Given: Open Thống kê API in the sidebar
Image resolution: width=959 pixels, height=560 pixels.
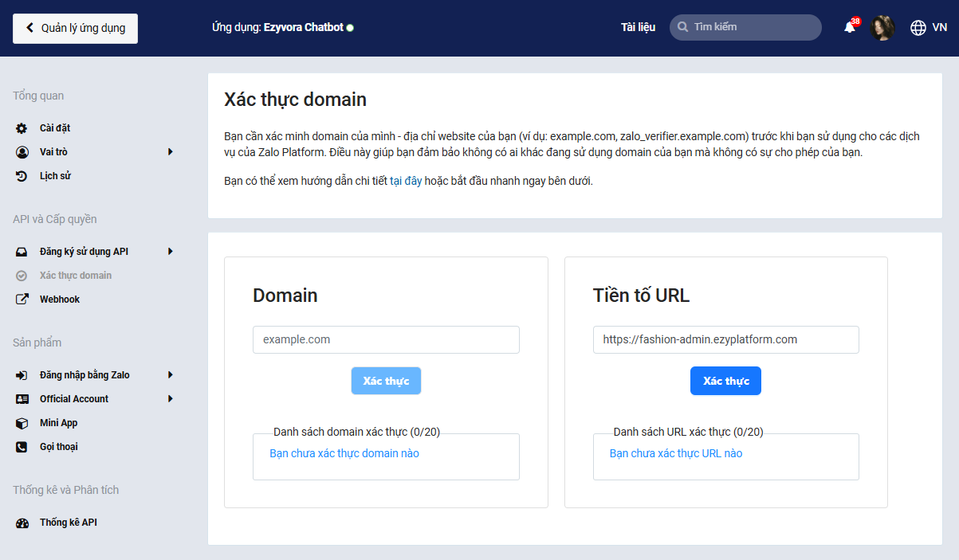Looking at the screenshot, I should 69,523.
